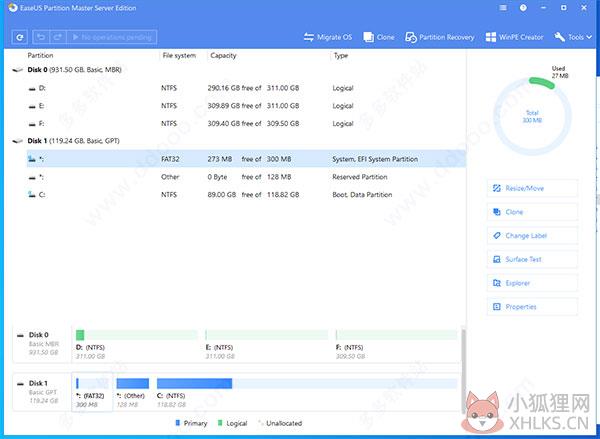Click the Change Label button
The width and height of the screenshot is (600, 439).
point(532,236)
